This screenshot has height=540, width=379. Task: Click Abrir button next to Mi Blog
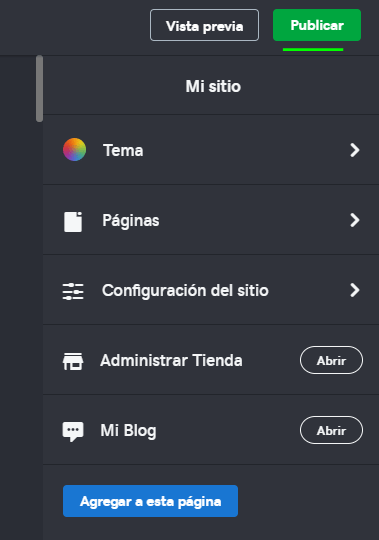[x=331, y=430]
